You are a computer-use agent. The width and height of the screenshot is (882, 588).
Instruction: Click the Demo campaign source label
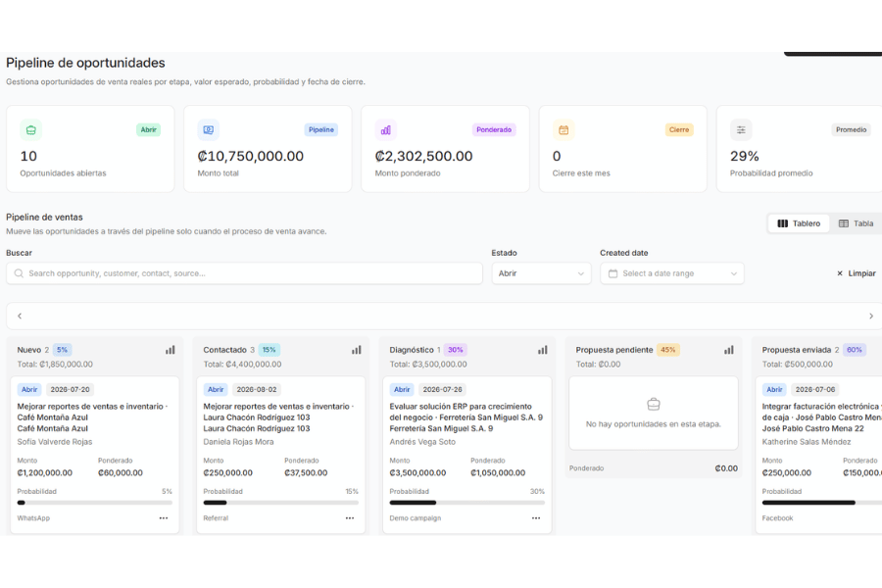tap(416, 518)
